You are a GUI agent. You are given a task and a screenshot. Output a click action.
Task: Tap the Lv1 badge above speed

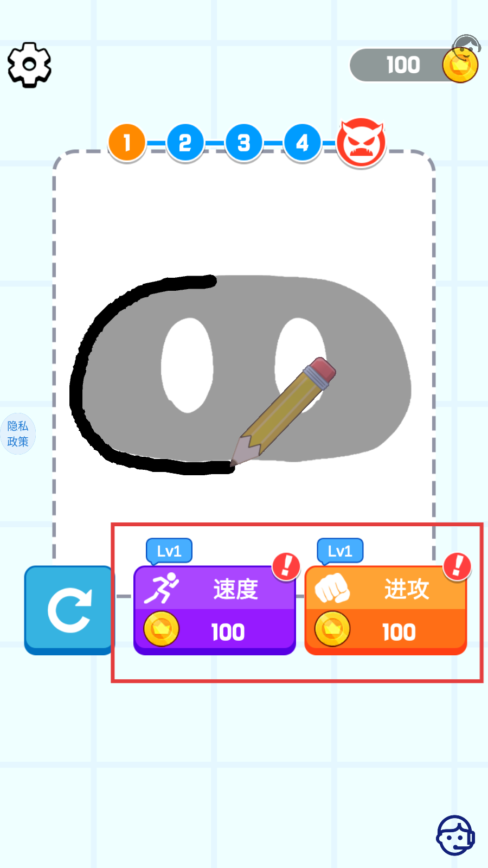click(x=169, y=551)
